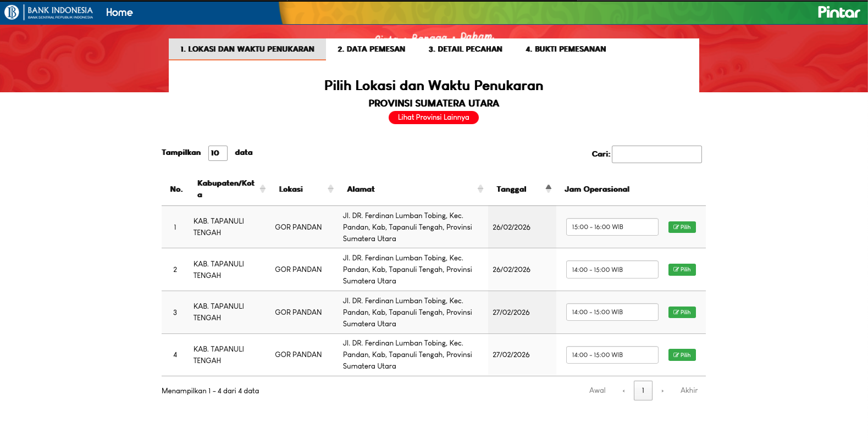Viewport: 868px width, 440px height.
Task: Open row 2 time slot 14:00 - 15:00 WIB
Action: point(612,270)
